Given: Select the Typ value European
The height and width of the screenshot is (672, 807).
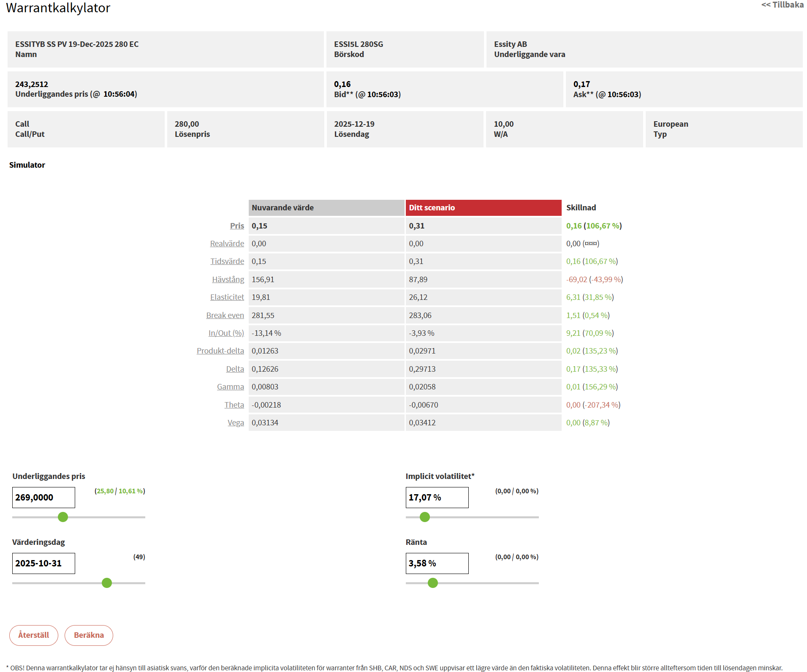Looking at the screenshot, I should (671, 124).
